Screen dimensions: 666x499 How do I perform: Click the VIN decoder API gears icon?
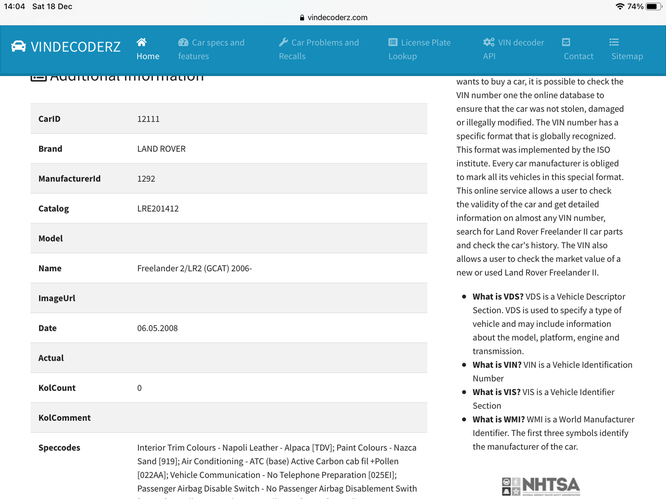488,42
